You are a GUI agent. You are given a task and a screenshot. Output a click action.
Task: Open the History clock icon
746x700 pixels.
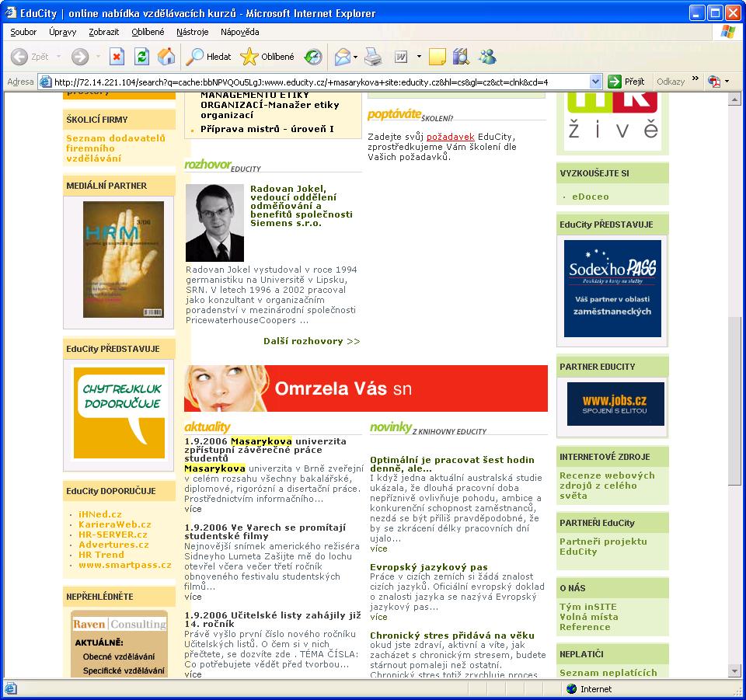coord(313,57)
